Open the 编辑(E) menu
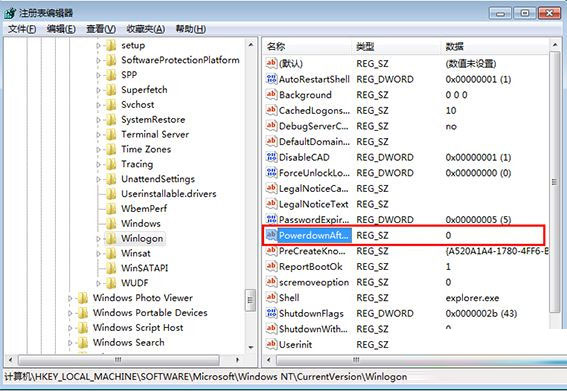The width and height of the screenshot is (567, 391). pyautogui.click(x=61, y=29)
